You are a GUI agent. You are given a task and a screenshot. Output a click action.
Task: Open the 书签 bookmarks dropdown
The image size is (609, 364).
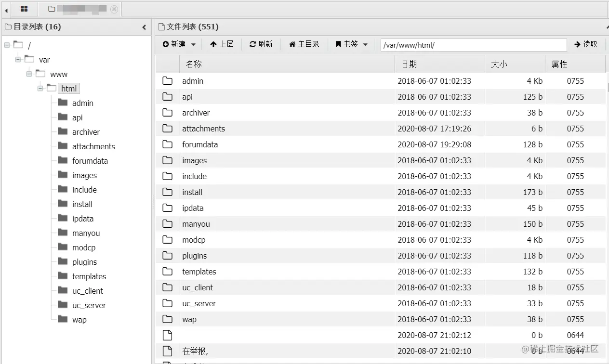coord(351,44)
